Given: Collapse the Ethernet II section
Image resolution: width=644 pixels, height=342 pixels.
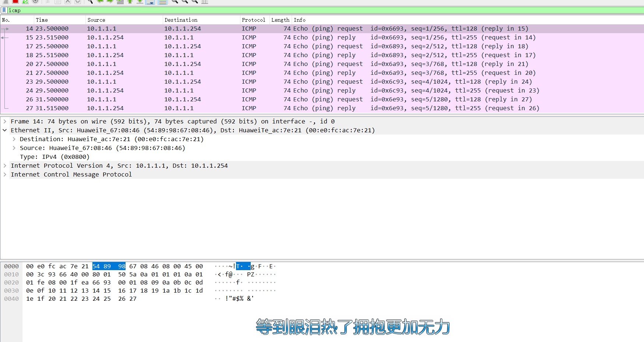Looking at the screenshot, I should tap(4, 130).
